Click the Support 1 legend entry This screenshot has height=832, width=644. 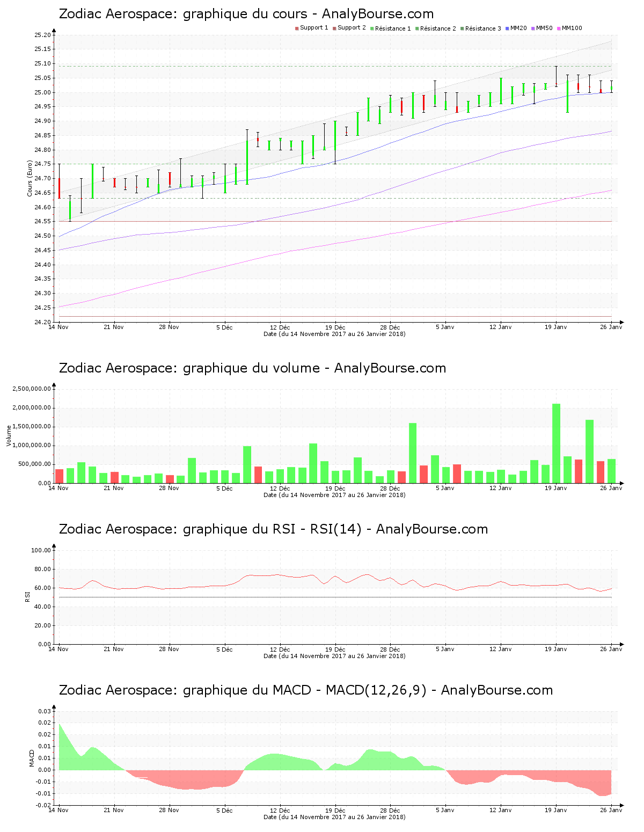[311, 28]
